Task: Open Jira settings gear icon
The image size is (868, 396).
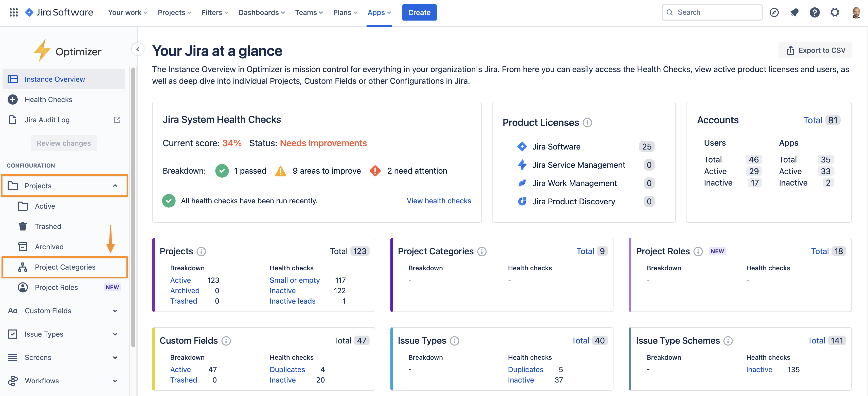Action: (834, 12)
